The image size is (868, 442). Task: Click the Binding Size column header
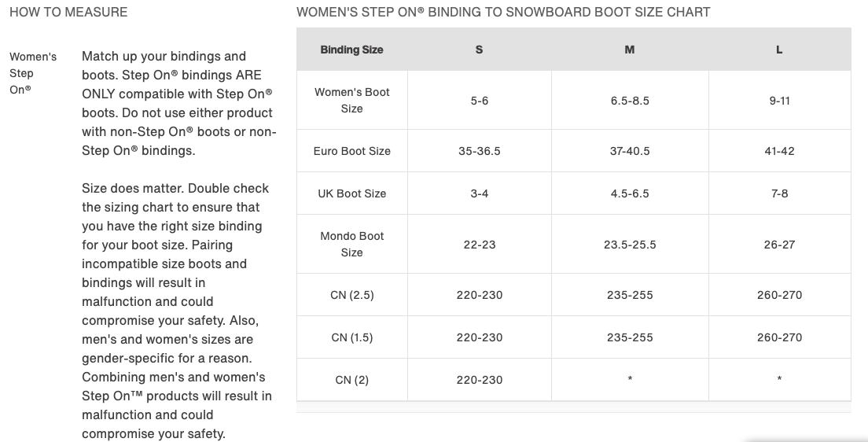(x=351, y=50)
